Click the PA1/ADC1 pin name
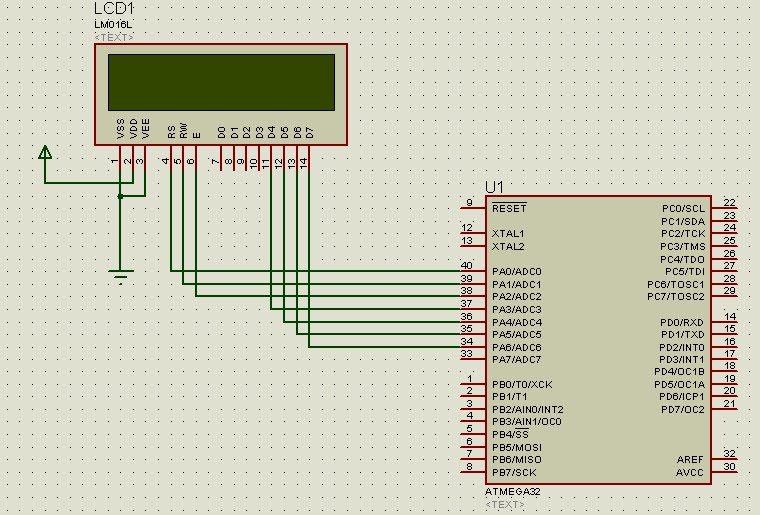760x515 pixels. tap(517, 284)
